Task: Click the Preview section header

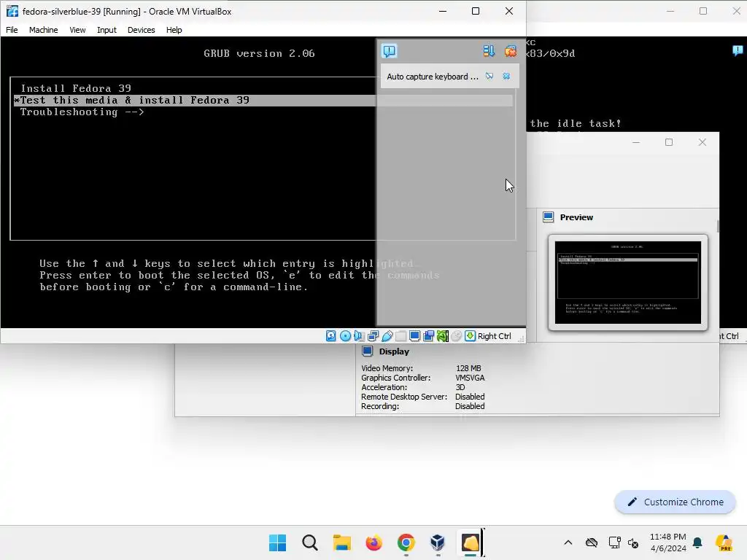Action: tap(576, 217)
